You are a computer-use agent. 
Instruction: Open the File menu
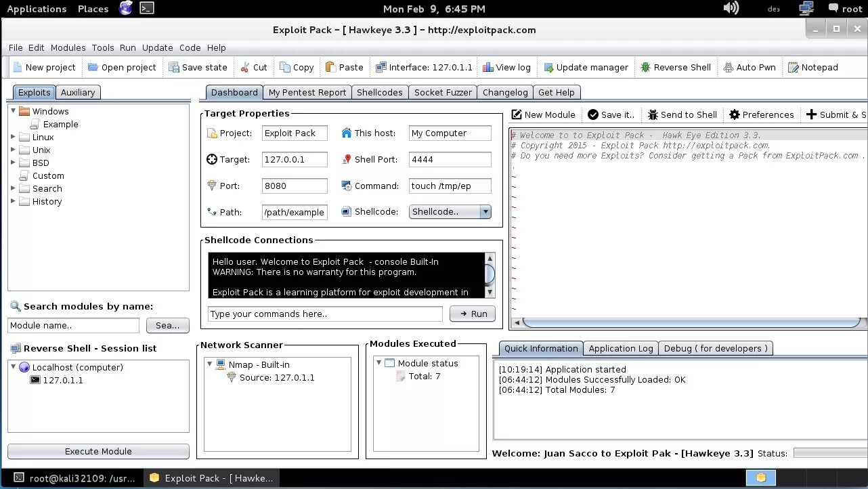click(x=16, y=47)
